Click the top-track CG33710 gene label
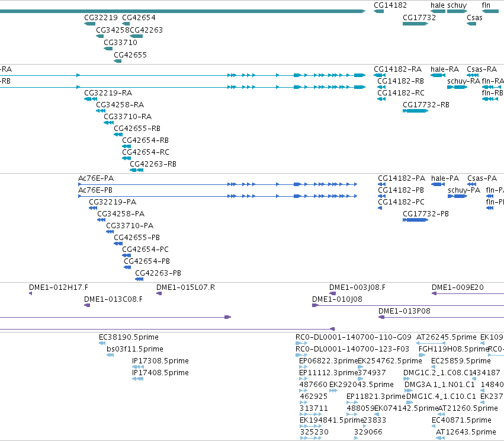Screen dimensions: 504x441 (120, 43)
